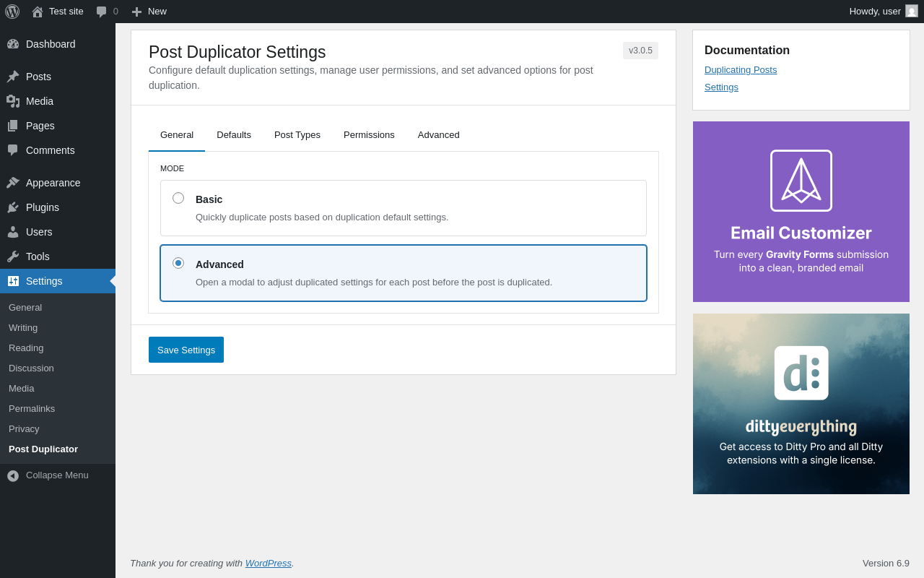The image size is (924, 578).
Task: Click the Tools wrench icon
Action: click(x=13, y=256)
